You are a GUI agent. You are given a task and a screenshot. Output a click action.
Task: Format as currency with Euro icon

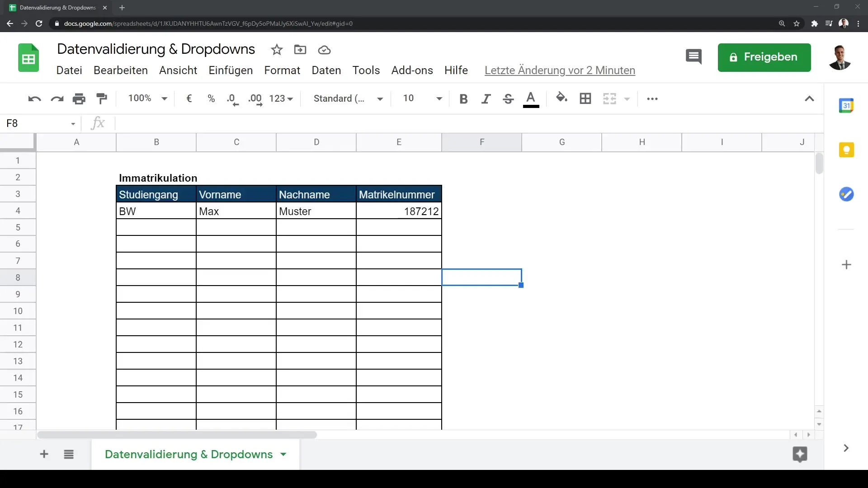click(189, 99)
